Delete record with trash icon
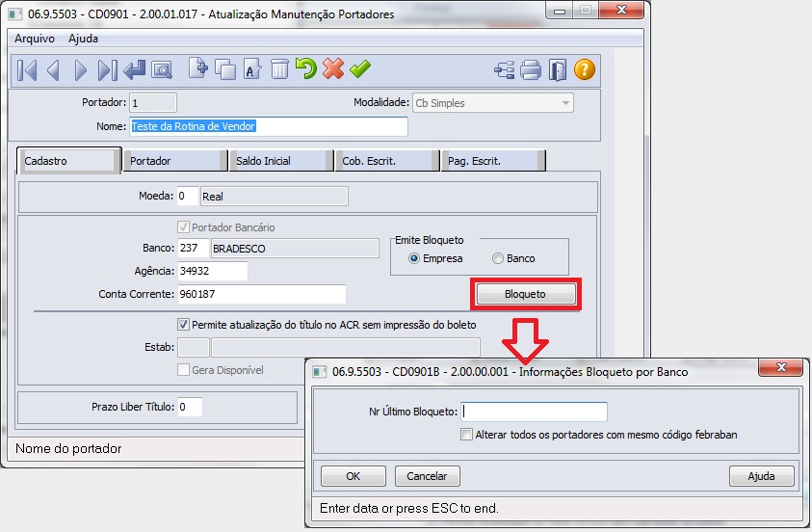812x532 pixels. point(279,69)
